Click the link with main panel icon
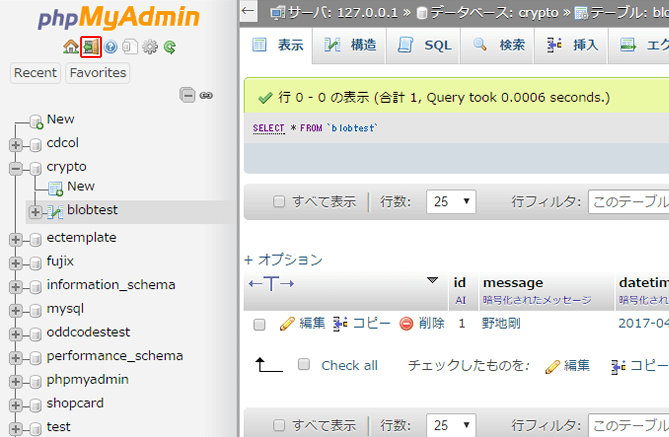 click(206, 95)
